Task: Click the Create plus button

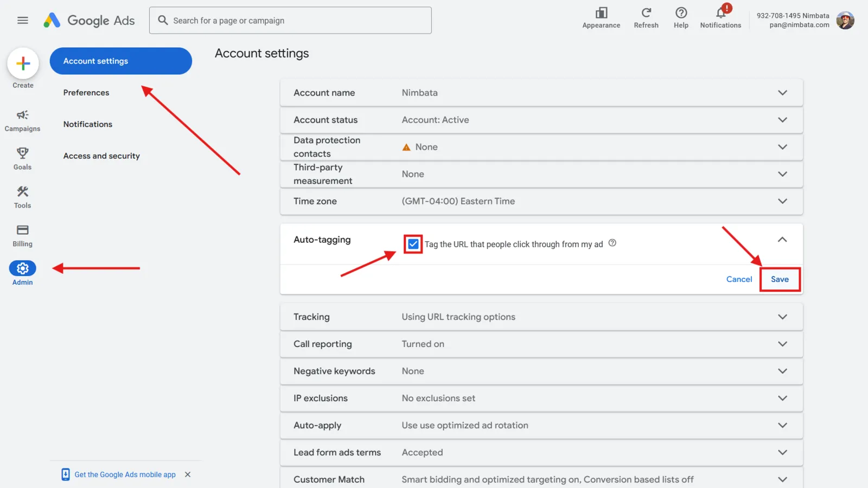Action: 23,63
